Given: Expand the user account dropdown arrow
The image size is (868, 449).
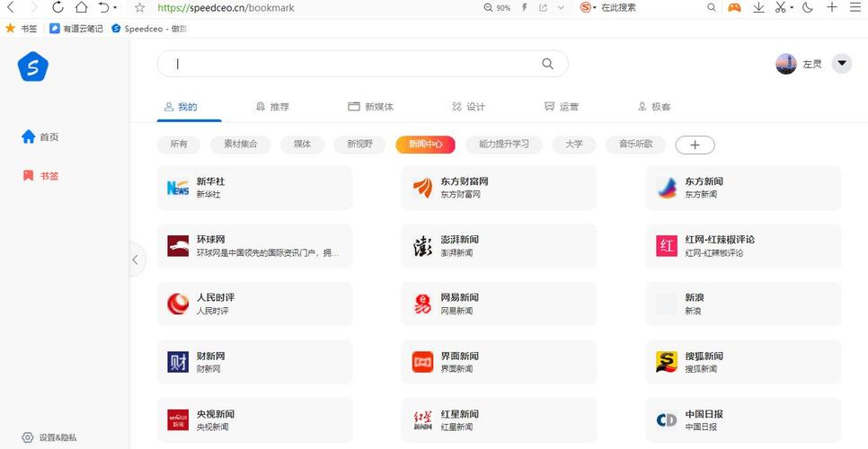Looking at the screenshot, I should (842, 64).
